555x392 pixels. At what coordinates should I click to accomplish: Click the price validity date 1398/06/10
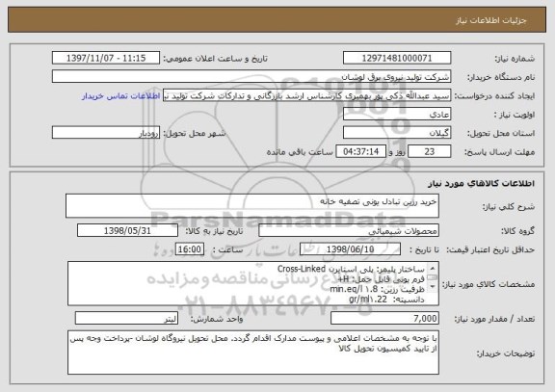350,249
